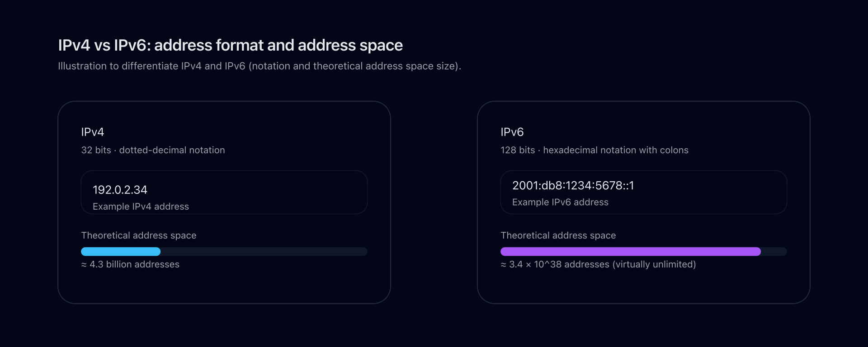Click "32 bits · dotted-decimal notation" text

[x=153, y=150]
